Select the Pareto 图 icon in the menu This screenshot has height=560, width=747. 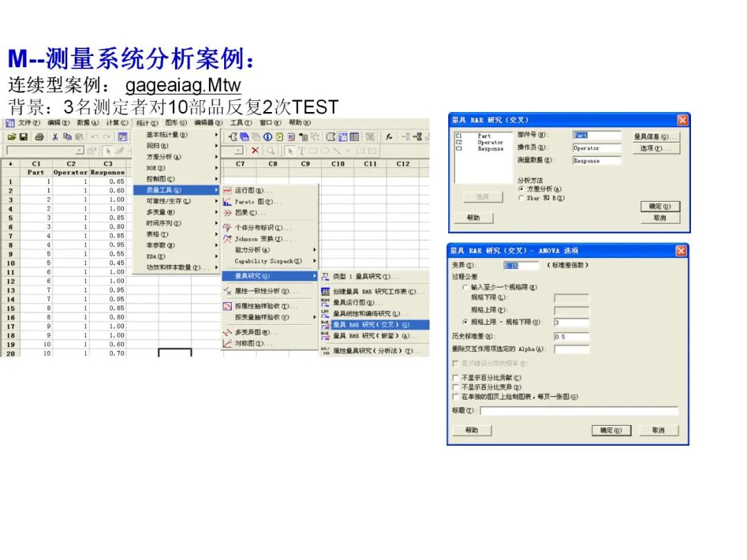pyautogui.click(x=228, y=201)
